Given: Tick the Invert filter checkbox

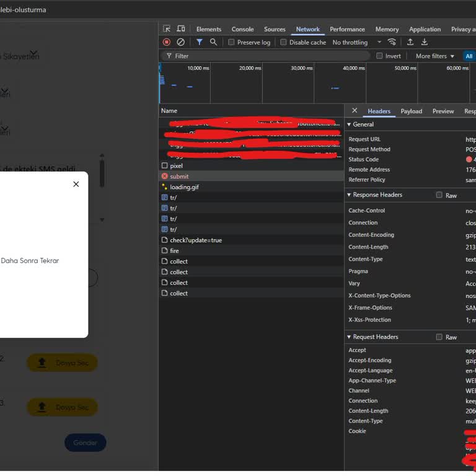Looking at the screenshot, I should pos(379,56).
